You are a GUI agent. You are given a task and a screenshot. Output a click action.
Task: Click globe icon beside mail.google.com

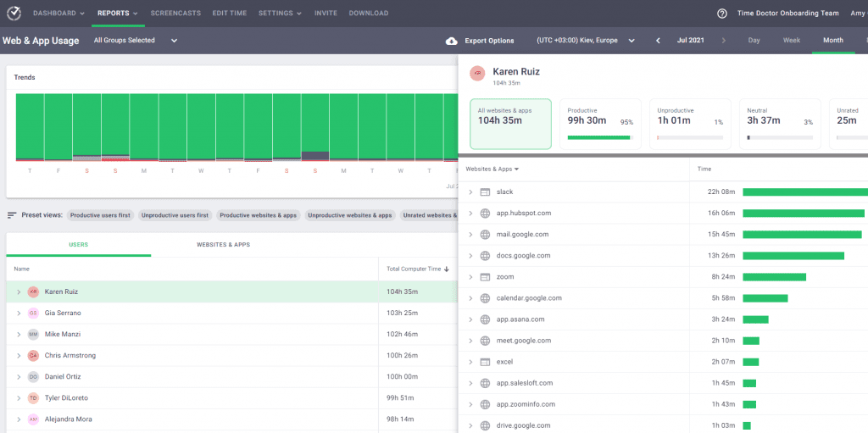coord(485,235)
